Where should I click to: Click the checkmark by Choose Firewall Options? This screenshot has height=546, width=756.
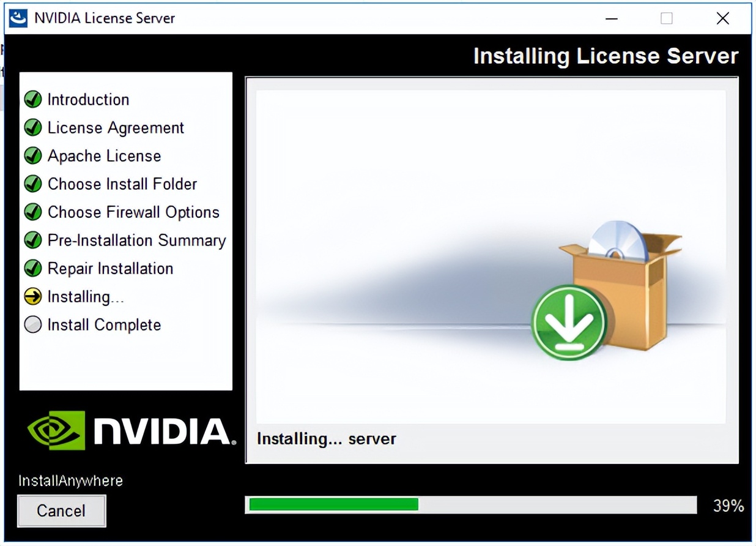(32, 212)
